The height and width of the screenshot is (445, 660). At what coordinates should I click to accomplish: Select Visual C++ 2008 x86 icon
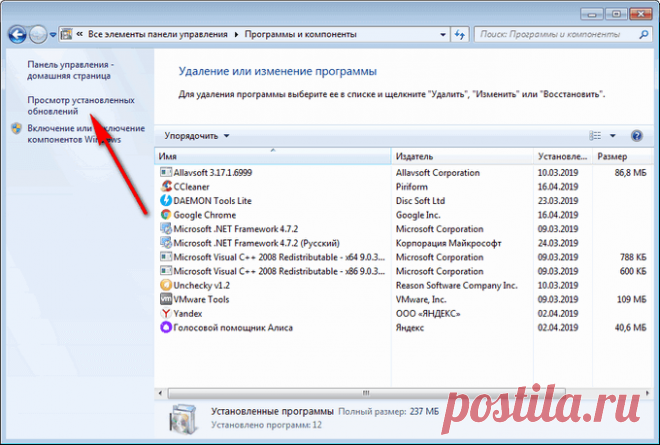pos(166,271)
